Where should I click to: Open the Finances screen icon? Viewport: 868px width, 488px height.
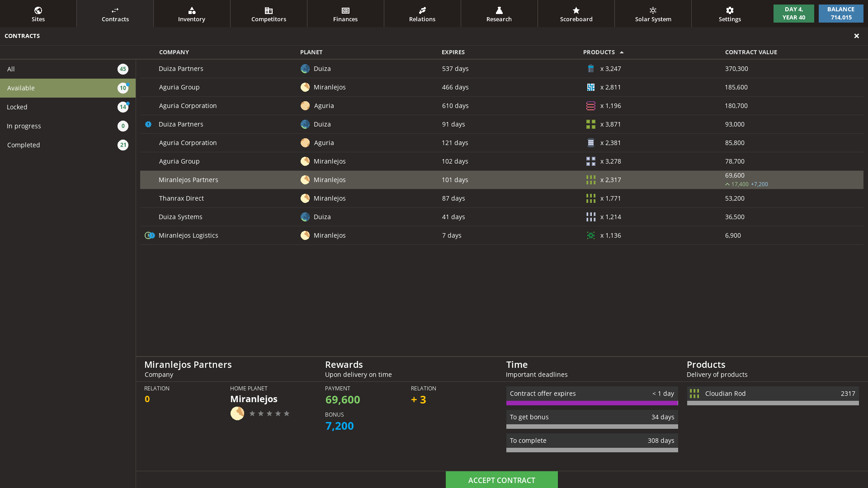click(345, 10)
